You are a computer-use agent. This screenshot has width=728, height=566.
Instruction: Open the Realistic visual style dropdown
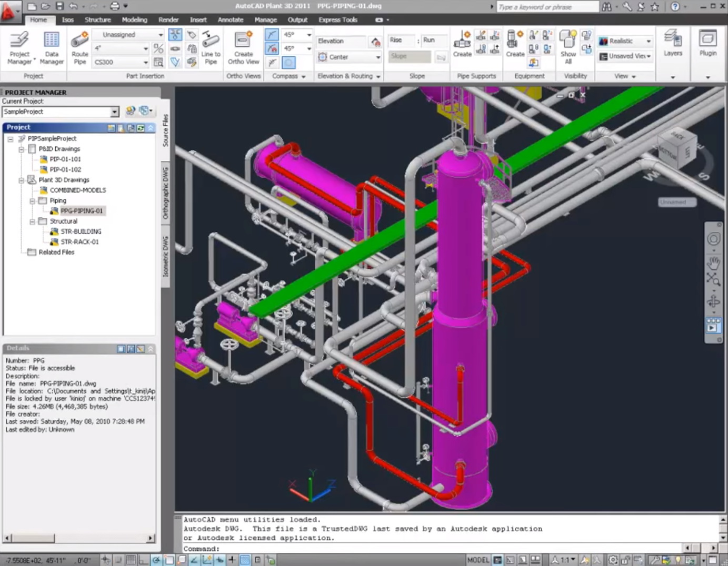(649, 41)
